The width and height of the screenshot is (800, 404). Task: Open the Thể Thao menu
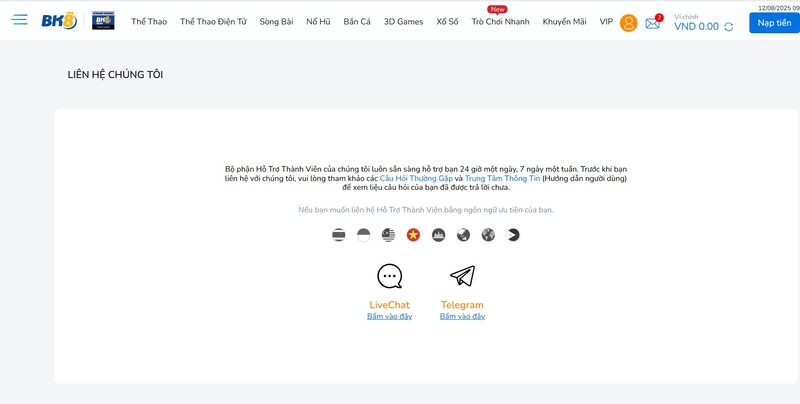pos(149,21)
